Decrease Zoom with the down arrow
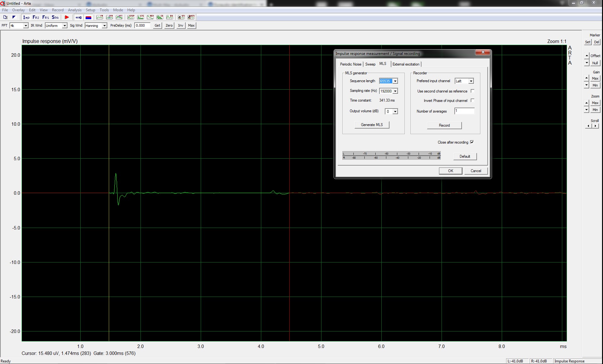Viewport: 603px width, 364px height. coord(587,110)
